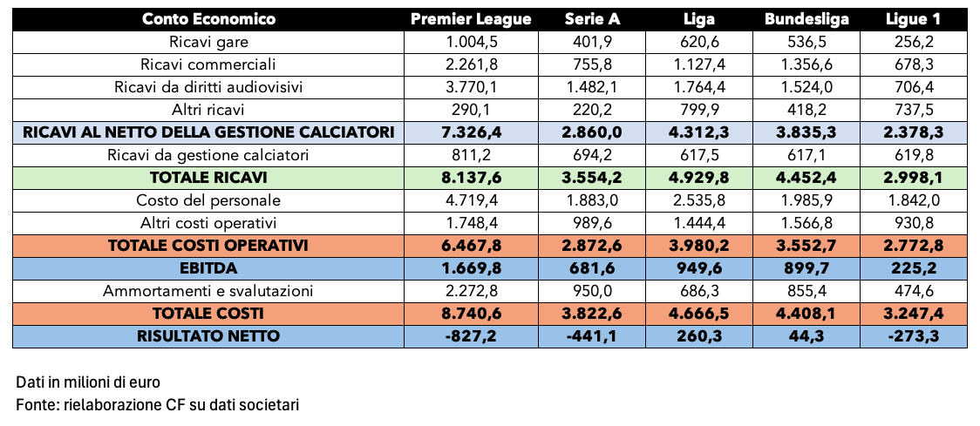980x426 pixels.
Task: Click the EBITDA row label
Action: [208, 268]
